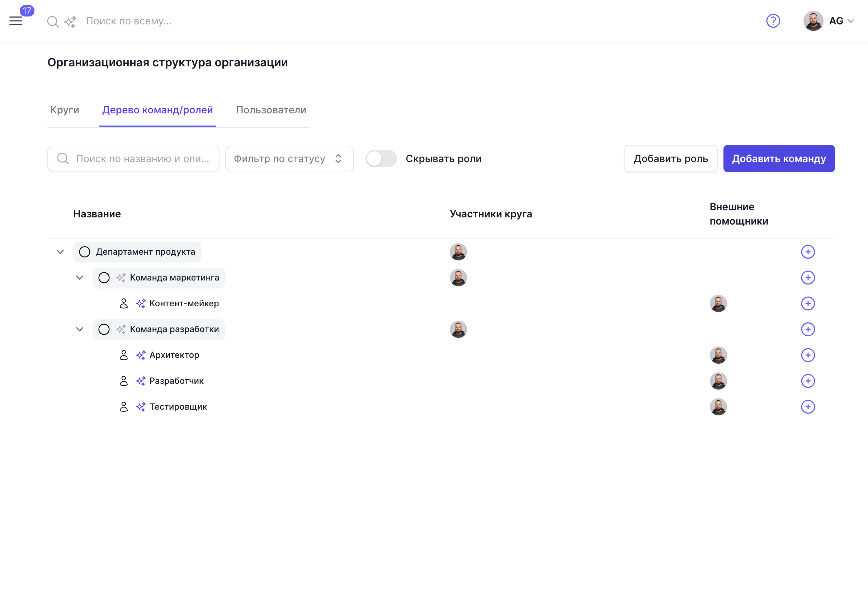Open the Фильтр по статусу dropdown
The width and height of the screenshot is (868, 594).
[x=289, y=159]
